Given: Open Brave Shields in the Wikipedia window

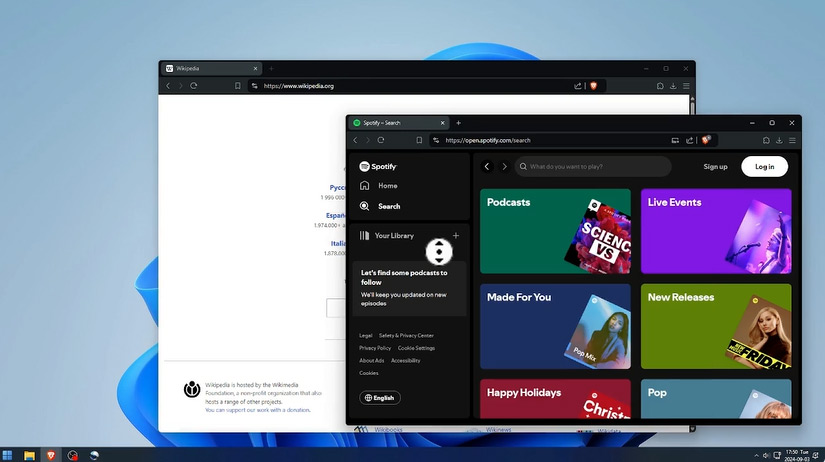Looking at the screenshot, I should pos(593,86).
